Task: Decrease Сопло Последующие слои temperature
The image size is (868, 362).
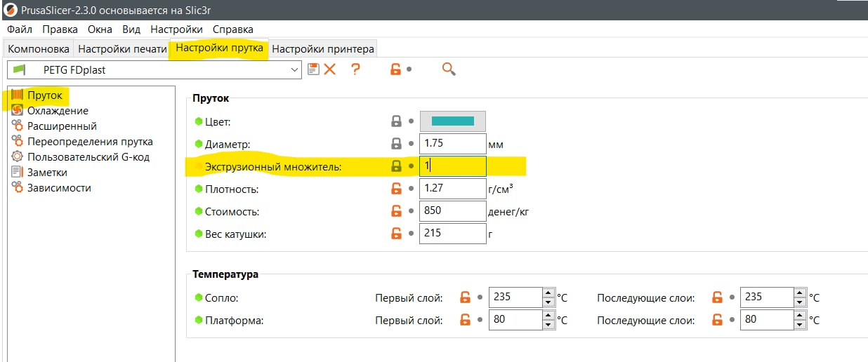Action: tap(801, 302)
